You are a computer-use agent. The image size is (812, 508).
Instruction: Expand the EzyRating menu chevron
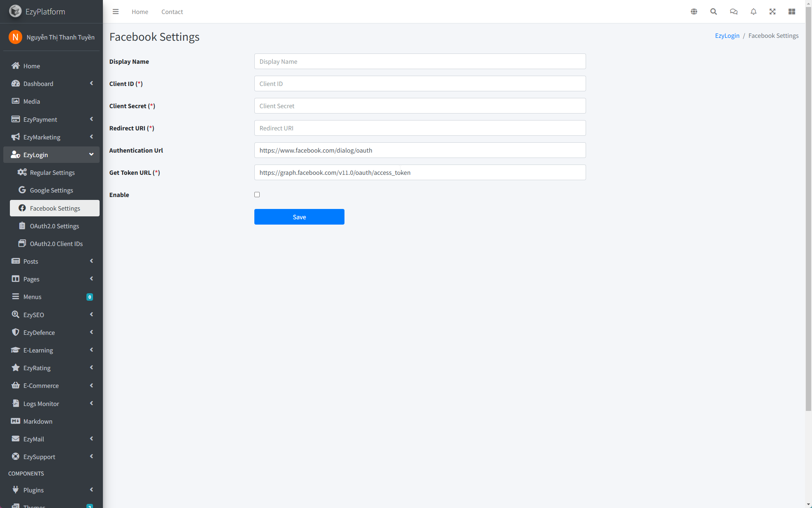pyautogui.click(x=91, y=368)
